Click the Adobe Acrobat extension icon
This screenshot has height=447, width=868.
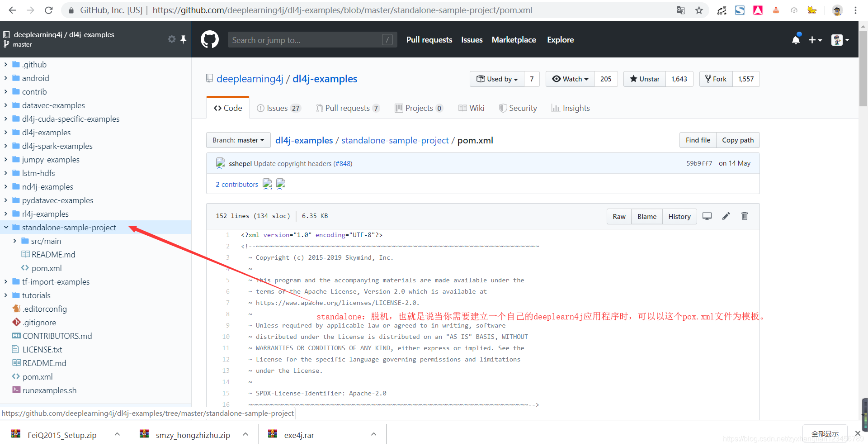coord(758,10)
